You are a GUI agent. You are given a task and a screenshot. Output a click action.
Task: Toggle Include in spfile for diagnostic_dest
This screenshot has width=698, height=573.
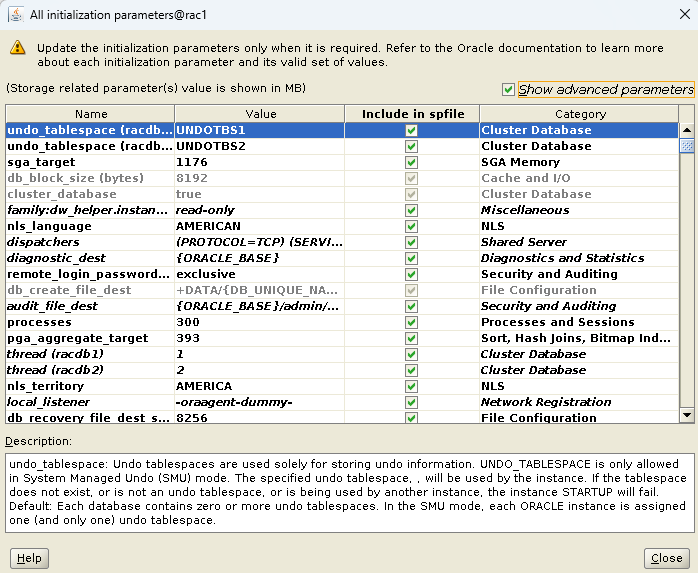point(411,259)
